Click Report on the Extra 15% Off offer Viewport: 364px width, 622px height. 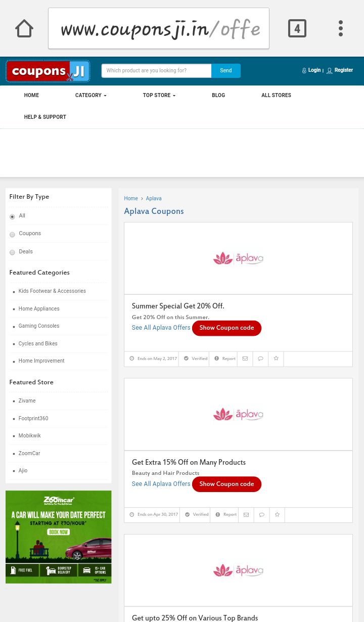226,515
